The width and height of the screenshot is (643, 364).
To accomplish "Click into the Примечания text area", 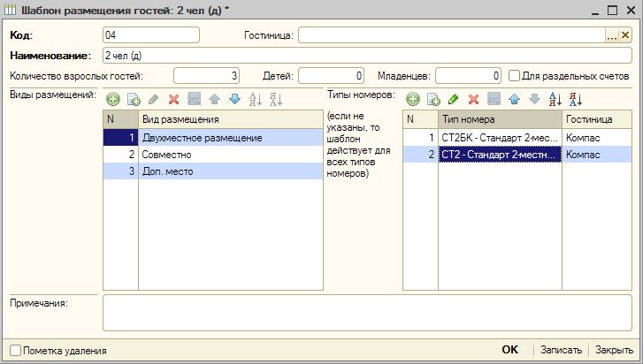I will click(367, 313).
